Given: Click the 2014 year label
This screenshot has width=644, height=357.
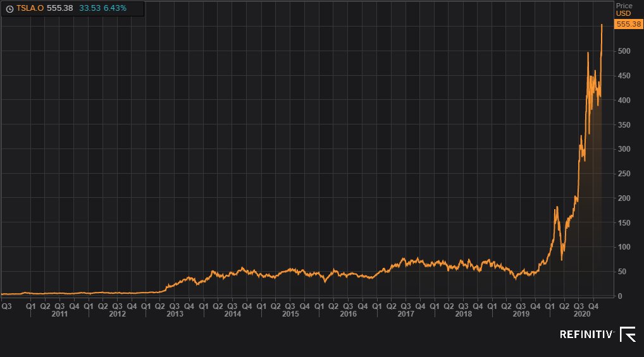Looking at the screenshot, I should click(232, 314).
